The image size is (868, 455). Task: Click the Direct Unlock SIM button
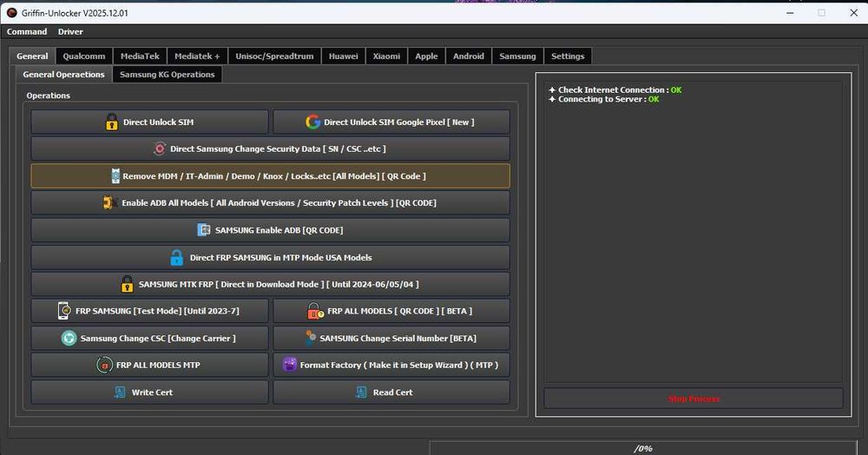(x=149, y=122)
